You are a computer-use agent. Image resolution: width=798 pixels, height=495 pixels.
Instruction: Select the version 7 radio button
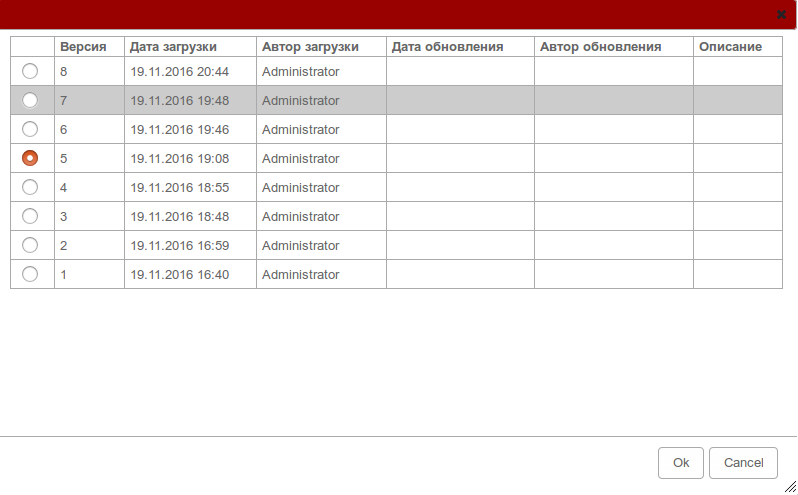click(x=30, y=100)
